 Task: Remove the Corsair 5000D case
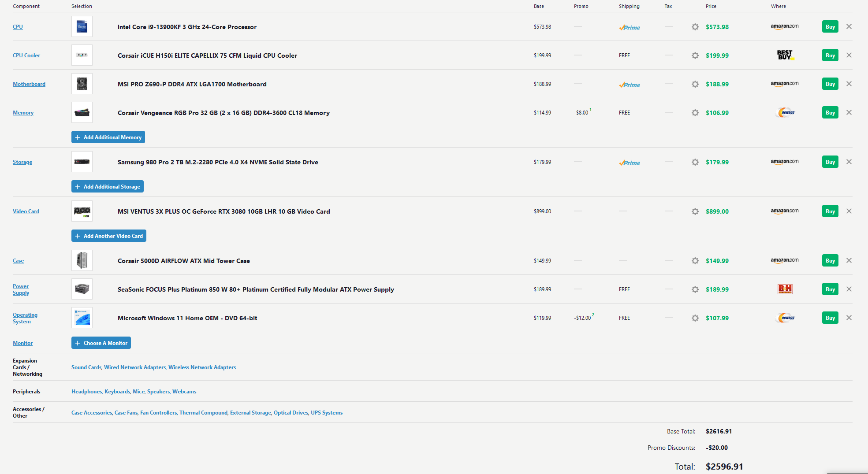(849, 260)
